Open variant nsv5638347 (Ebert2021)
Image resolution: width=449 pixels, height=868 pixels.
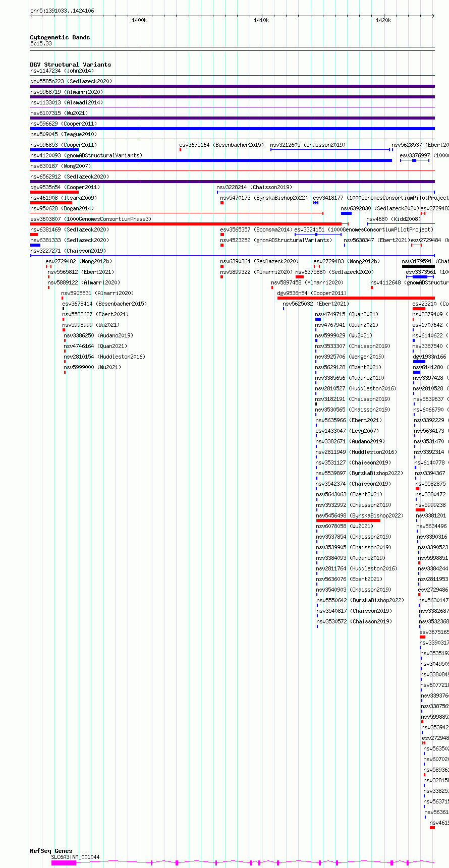click(x=377, y=241)
